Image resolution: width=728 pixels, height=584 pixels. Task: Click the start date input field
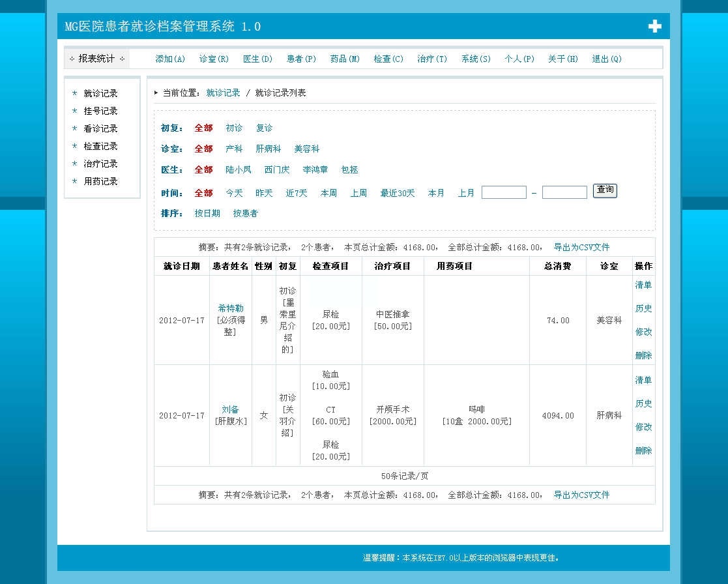coord(504,192)
